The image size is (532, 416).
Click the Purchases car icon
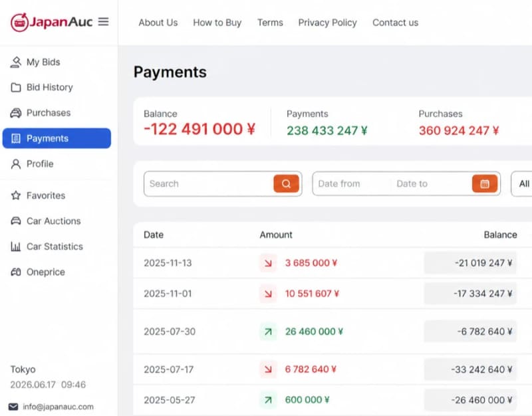15,113
